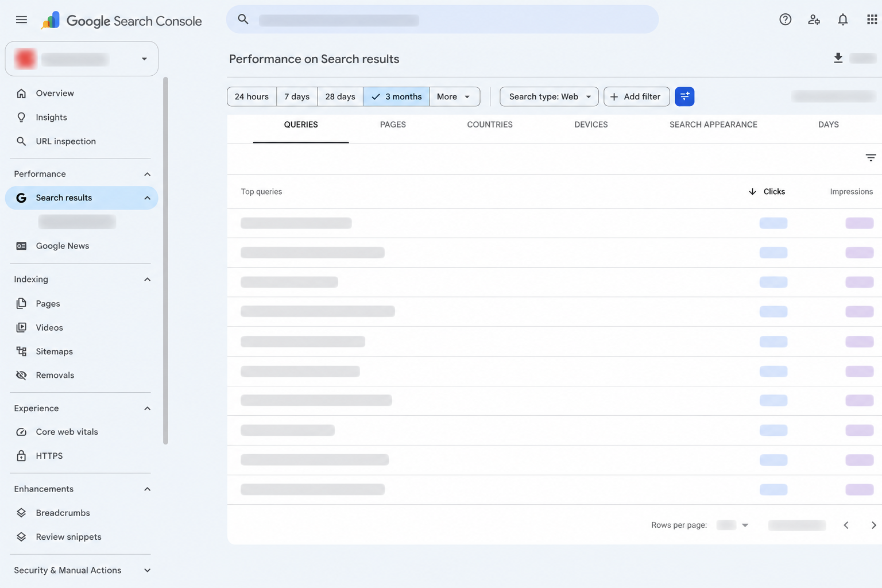This screenshot has height=588, width=882.
Task: Sort by the Clicks column
Action: [767, 192]
